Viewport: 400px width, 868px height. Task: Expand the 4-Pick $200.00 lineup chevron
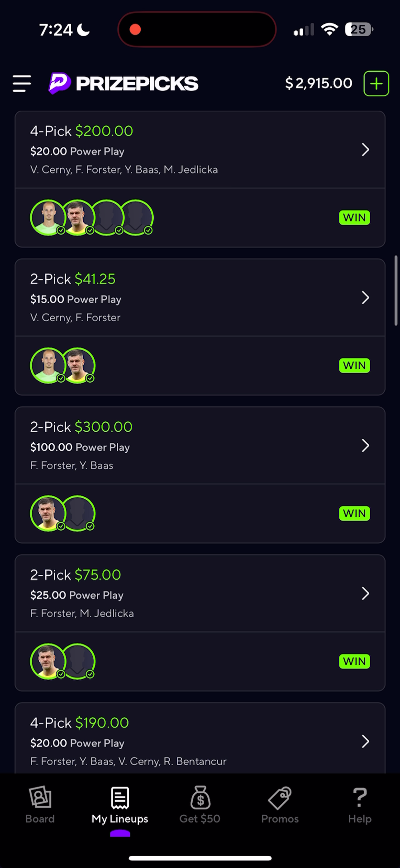[x=365, y=150]
